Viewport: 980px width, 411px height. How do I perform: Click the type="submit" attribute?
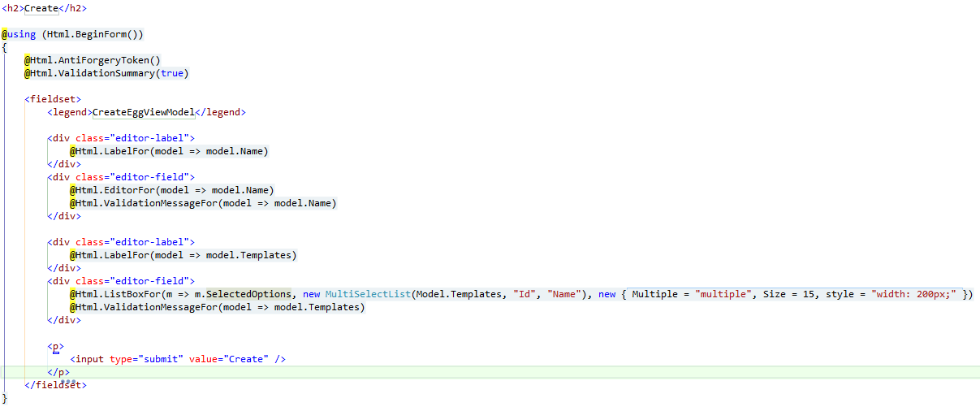point(146,359)
